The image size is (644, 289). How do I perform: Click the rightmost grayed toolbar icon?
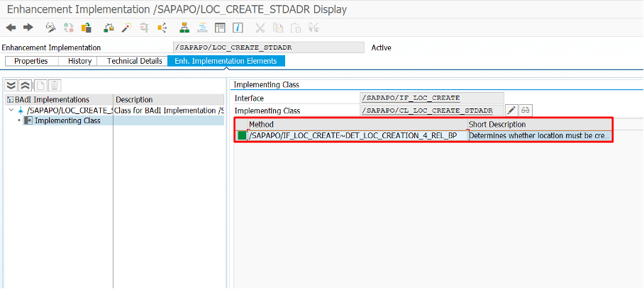313,28
